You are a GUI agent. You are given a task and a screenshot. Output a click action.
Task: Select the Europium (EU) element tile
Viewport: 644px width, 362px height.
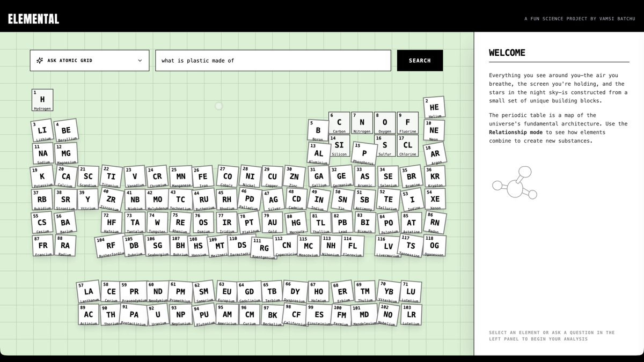[227, 292]
